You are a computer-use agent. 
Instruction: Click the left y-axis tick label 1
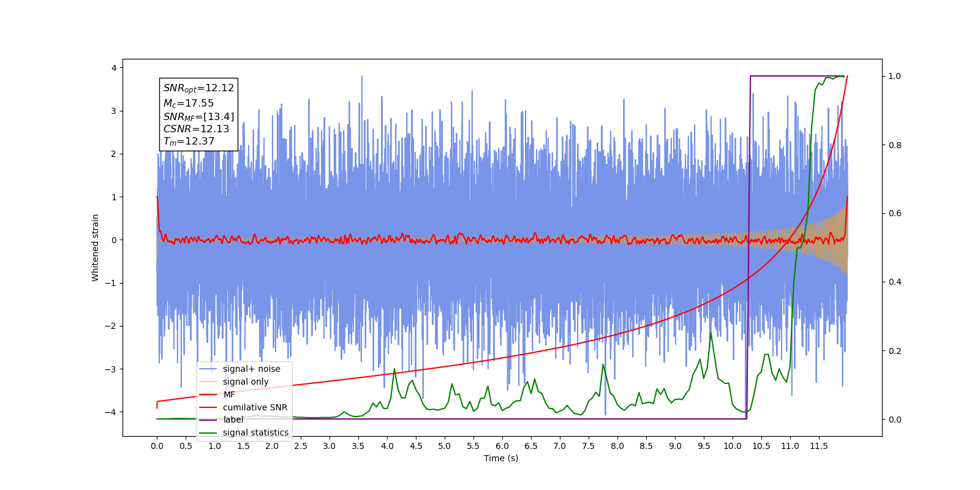(114, 197)
